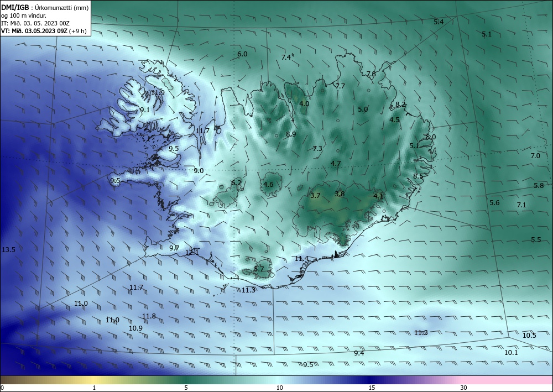The height and width of the screenshot is (392, 553).
Task: Click the 11.8 value on the map
Action: (149, 316)
